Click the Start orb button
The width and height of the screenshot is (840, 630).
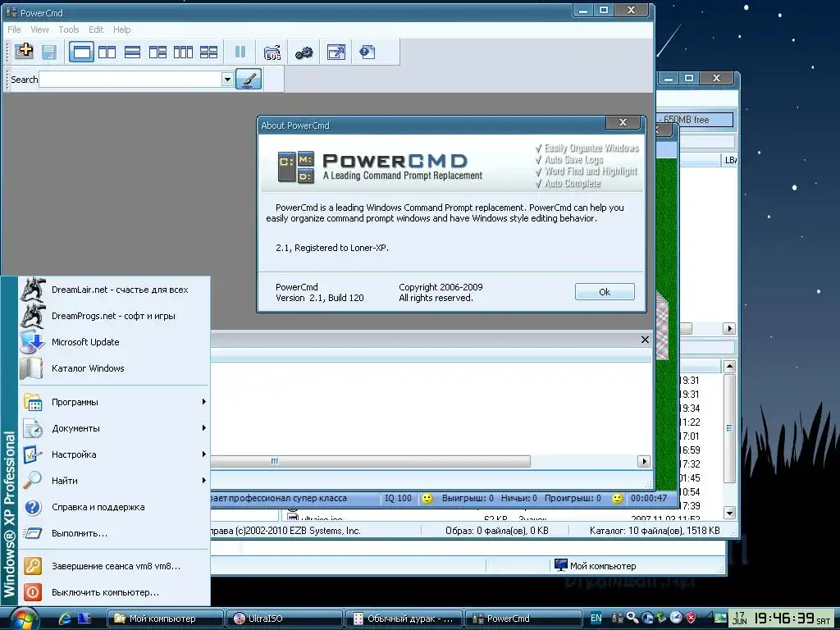pyautogui.click(x=24, y=619)
